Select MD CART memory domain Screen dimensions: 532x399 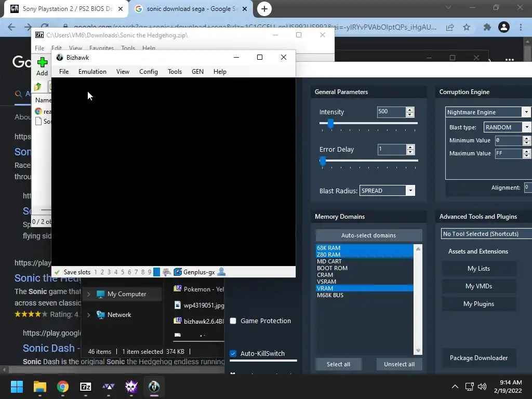pyautogui.click(x=364, y=261)
